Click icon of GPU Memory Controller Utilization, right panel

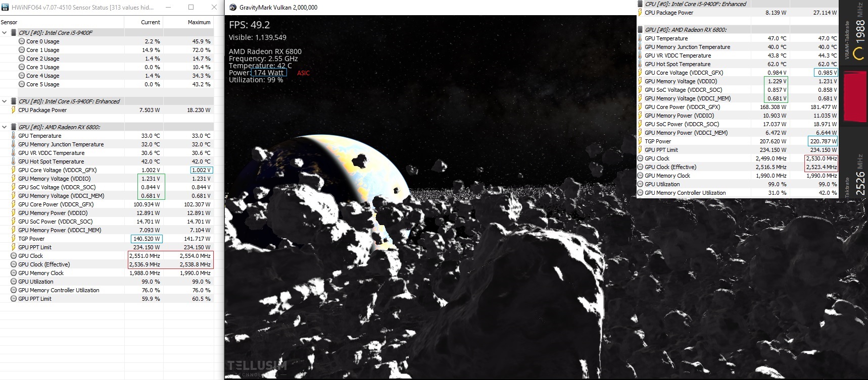(640, 193)
